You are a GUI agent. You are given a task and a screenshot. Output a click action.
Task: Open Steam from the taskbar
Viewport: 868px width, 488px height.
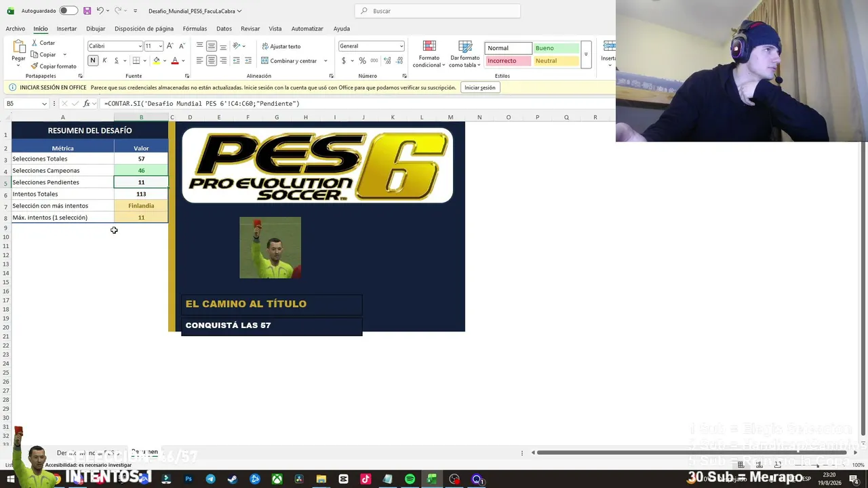[233, 479]
